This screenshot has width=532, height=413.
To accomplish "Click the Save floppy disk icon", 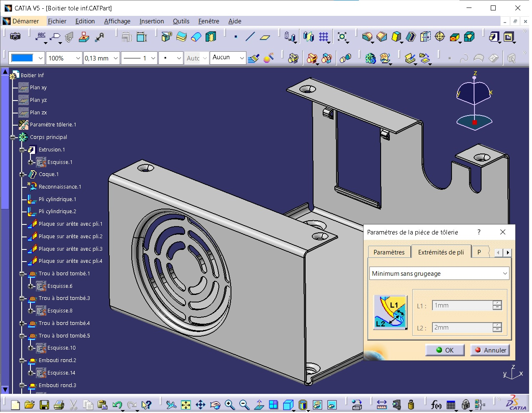I will tap(44, 405).
